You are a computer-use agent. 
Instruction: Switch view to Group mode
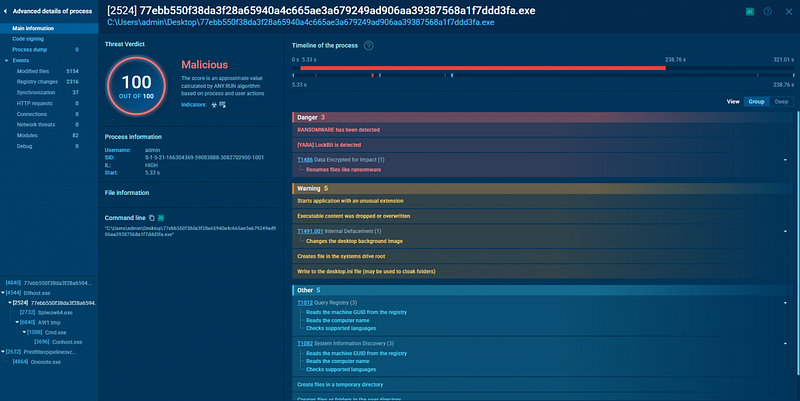pyautogui.click(x=756, y=102)
